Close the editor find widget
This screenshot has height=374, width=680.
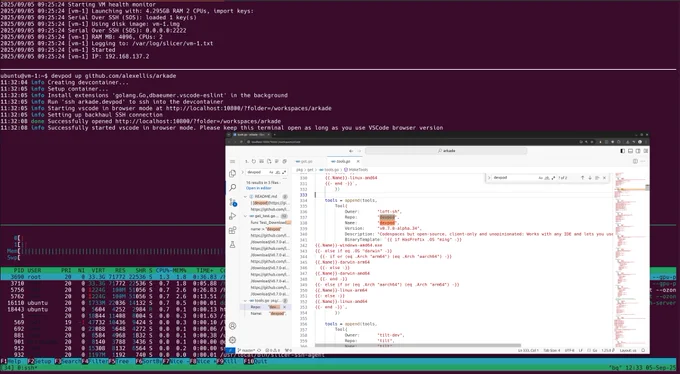[x=605, y=178]
